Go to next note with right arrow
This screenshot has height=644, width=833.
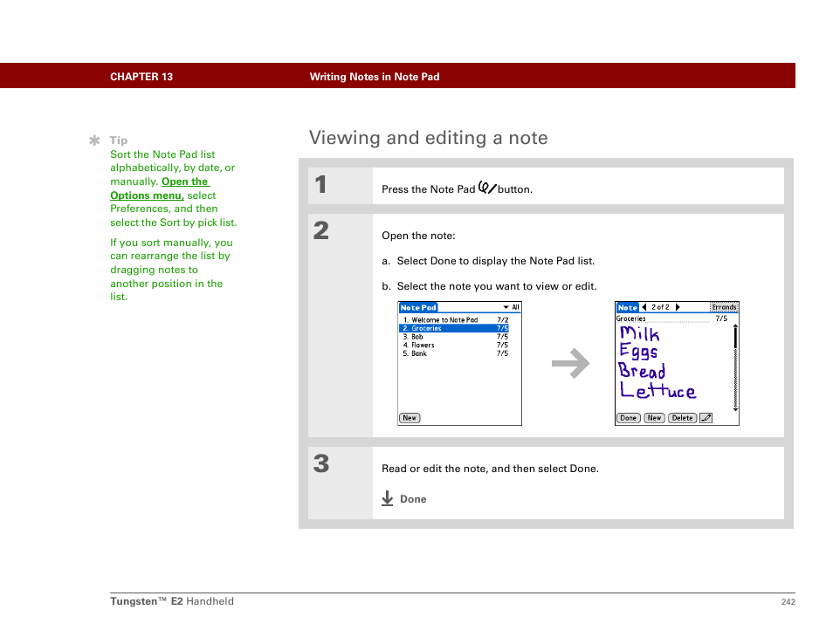point(678,307)
